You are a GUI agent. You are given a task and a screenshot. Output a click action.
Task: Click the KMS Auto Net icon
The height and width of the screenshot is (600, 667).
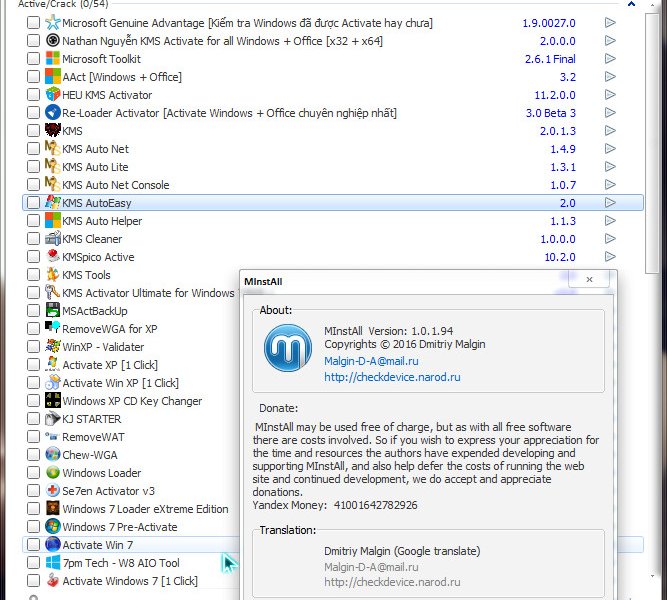[53, 149]
